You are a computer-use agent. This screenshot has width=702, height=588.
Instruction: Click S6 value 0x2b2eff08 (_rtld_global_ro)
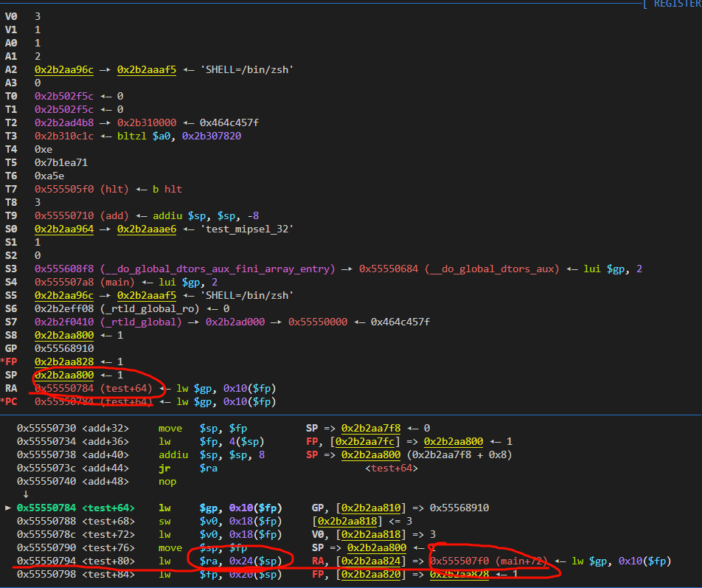pos(117,308)
